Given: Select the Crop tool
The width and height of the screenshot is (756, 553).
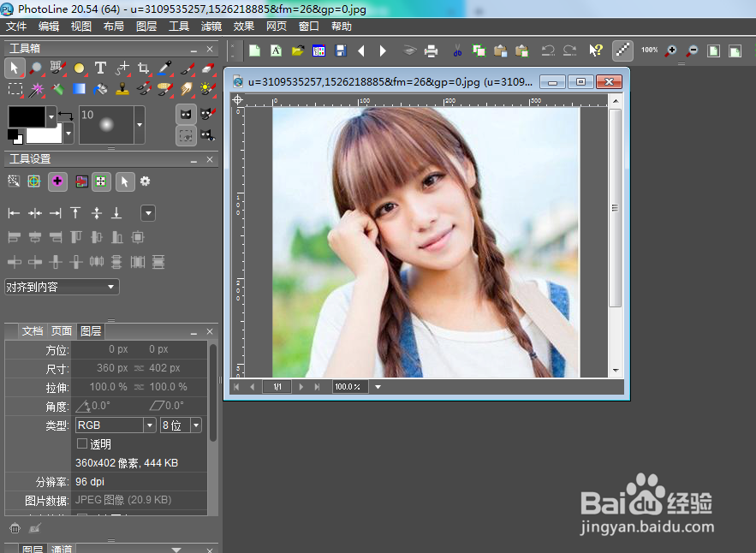Looking at the screenshot, I should click(143, 68).
